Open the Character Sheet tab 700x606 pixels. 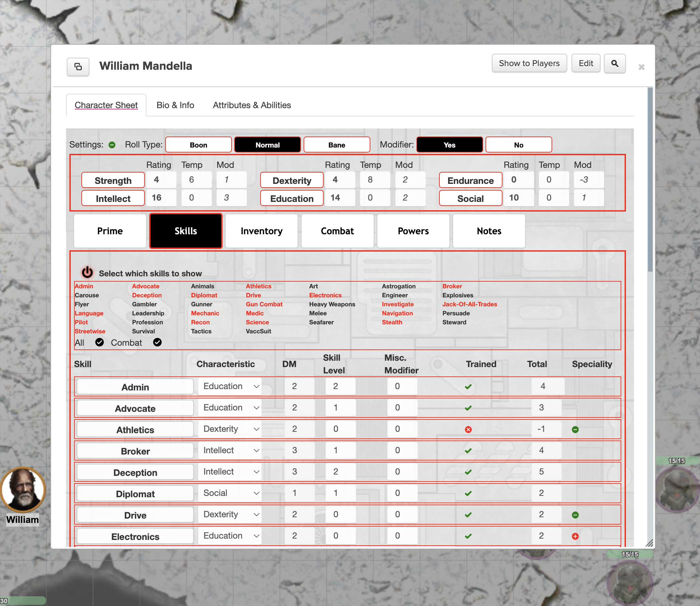click(106, 105)
